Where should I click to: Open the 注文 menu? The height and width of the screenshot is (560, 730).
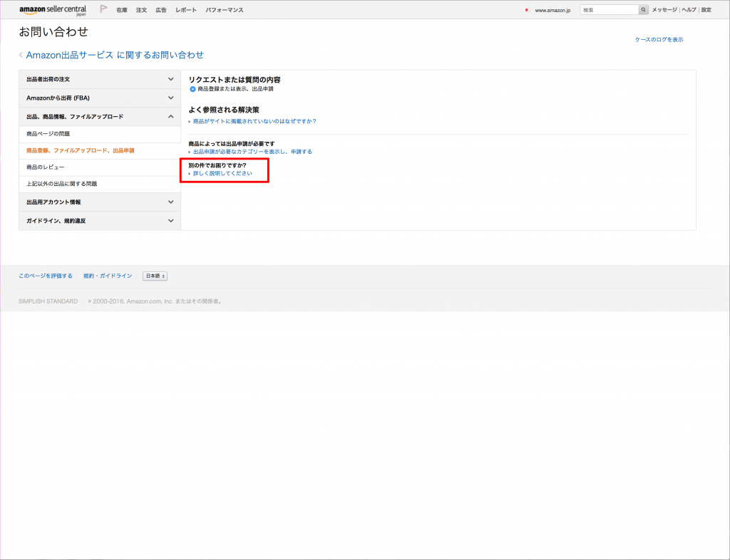[x=142, y=10]
